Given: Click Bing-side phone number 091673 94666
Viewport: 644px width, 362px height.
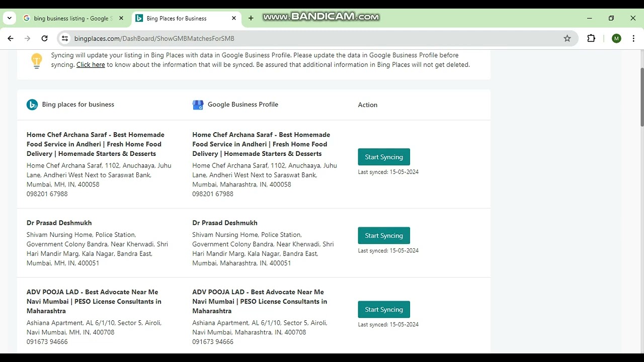Looking at the screenshot, I should click(47, 341).
